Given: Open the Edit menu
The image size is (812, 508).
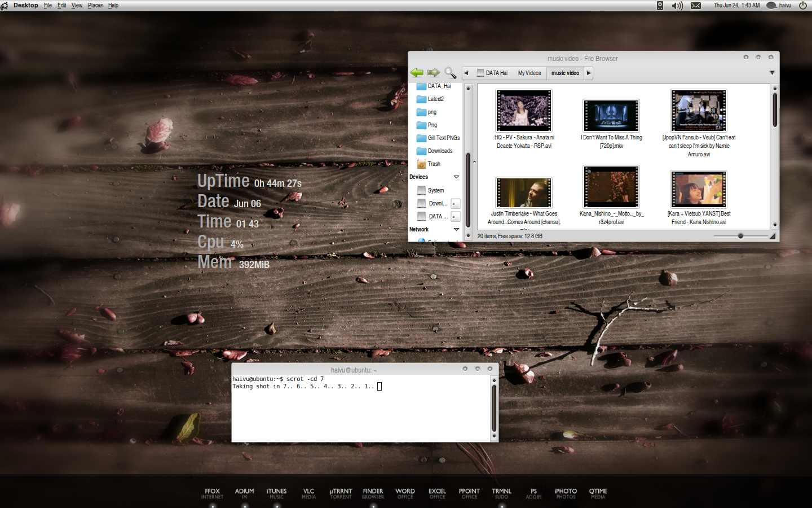Looking at the screenshot, I should pos(61,5).
